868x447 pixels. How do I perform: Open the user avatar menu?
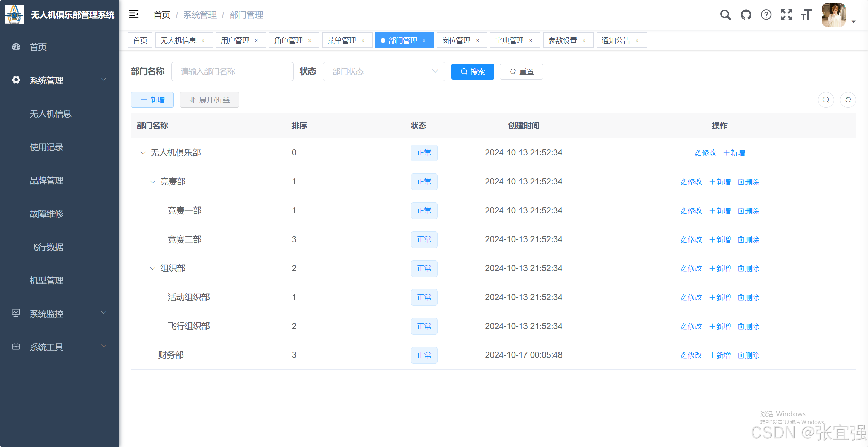[834, 15]
